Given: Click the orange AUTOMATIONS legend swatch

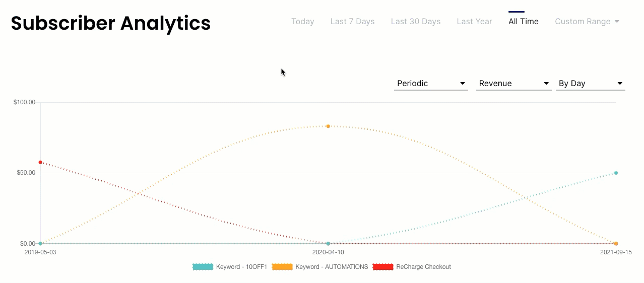Looking at the screenshot, I should click(x=282, y=267).
